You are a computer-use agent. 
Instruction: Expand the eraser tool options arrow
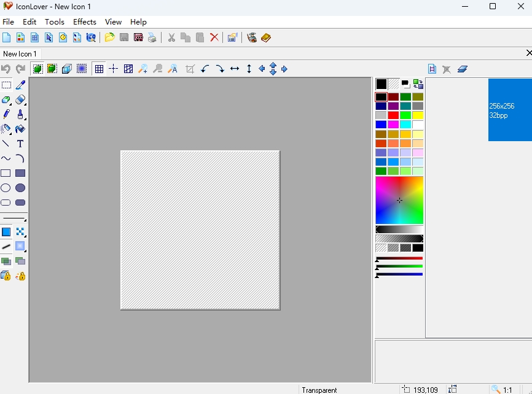(x=25, y=104)
